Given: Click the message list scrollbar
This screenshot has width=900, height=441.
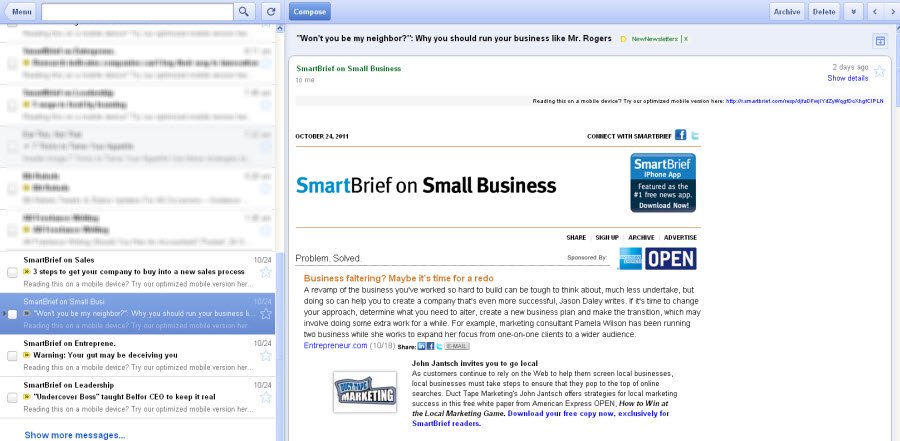Looking at the screenshot, I should coord(280,345).
